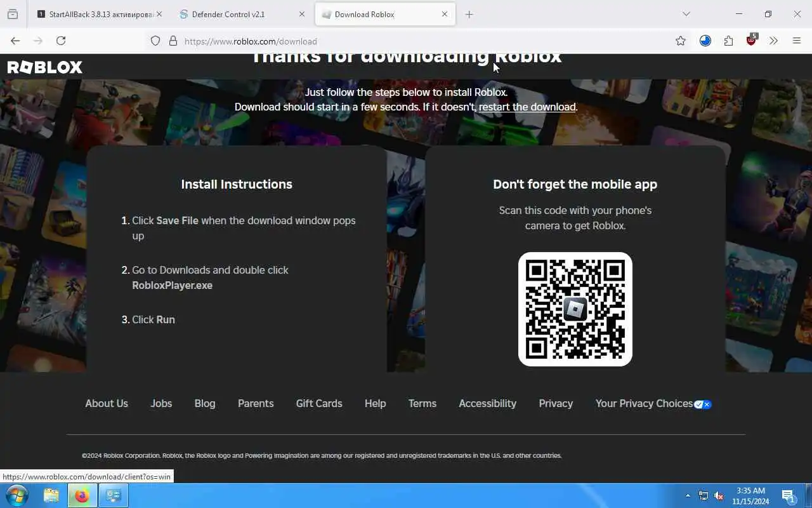Click the Roblox mobile app QR code
Screen dimensions: 812x508
point(575,309)
